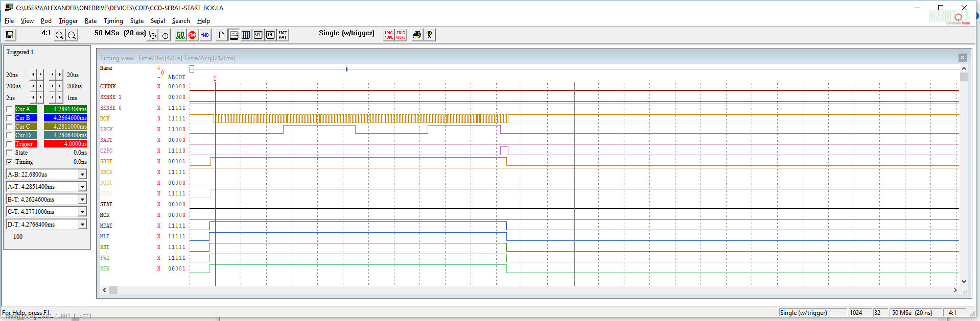Viewport: 980px width, 321px height.
Task: Check the State checkbox
Action: [9, 153]
